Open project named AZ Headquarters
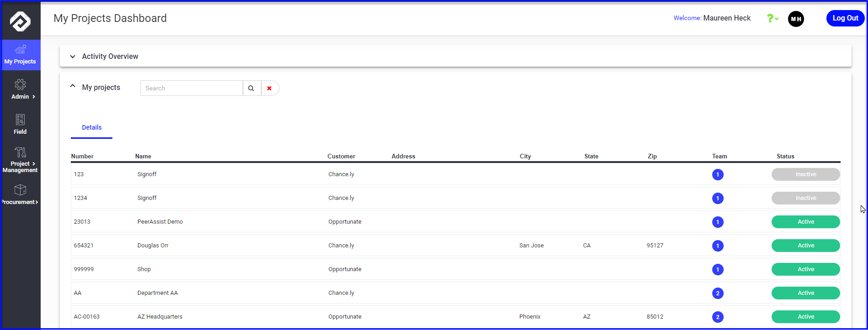Image resolution: width=868 pixels, height=330 pixels. click(x=160, y=317)
